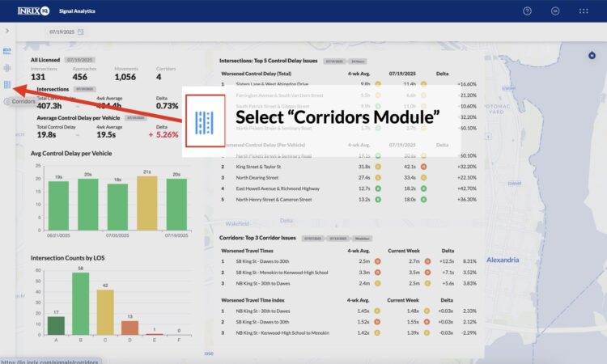This screenshot has height=364, width=607.
Task: Click the green 19s bar for 06/21/2025
Action: click(58, 205)
